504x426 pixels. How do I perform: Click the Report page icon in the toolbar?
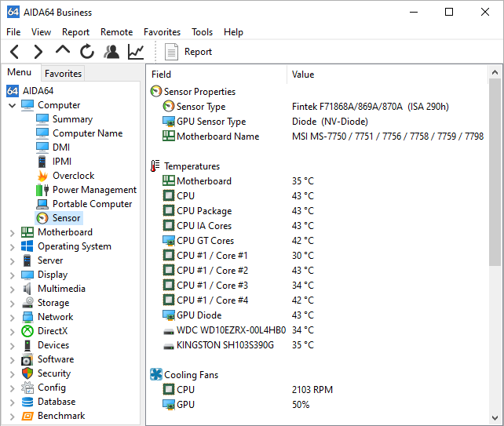pyautogui.click(x=171, y=52)
